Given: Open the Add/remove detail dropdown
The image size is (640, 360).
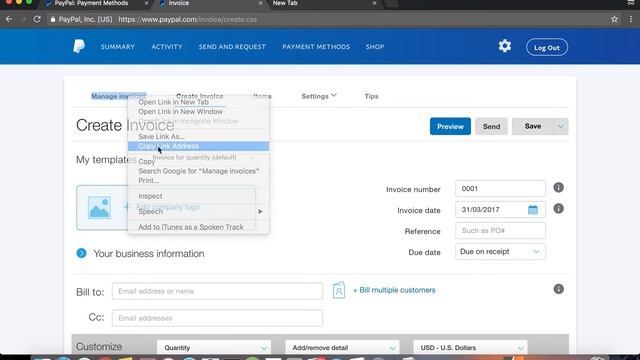Looking at the screenshot, I should (x=342, y=348).
